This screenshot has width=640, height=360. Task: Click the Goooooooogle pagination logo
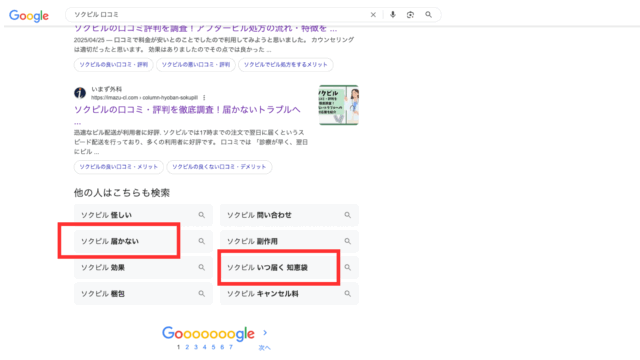click(209, 334)
